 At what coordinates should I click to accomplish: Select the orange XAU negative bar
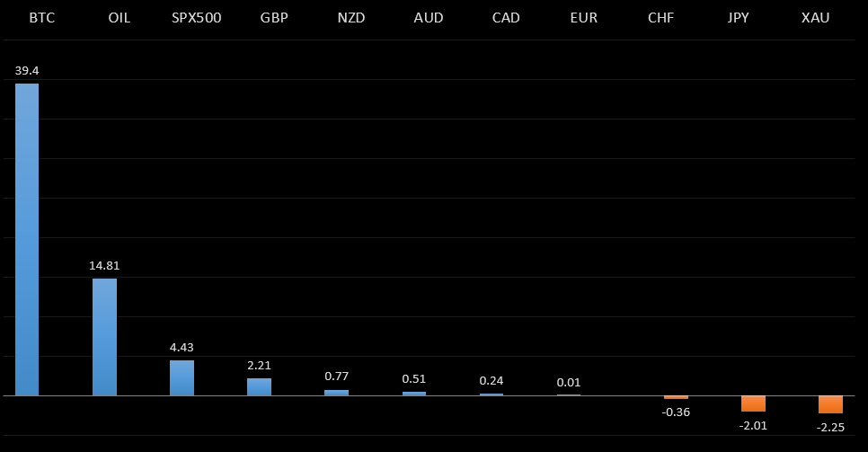pos(830,404)
